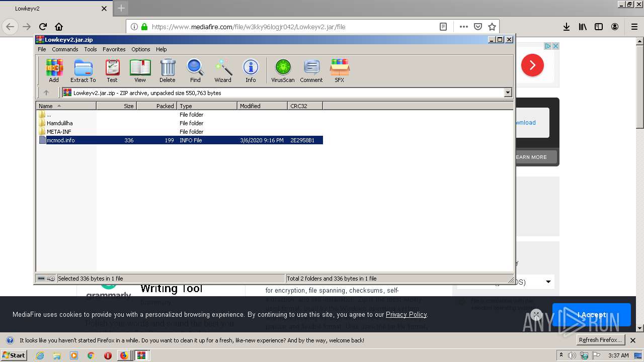Go up one folder level arrow

[x=46, y=93]
